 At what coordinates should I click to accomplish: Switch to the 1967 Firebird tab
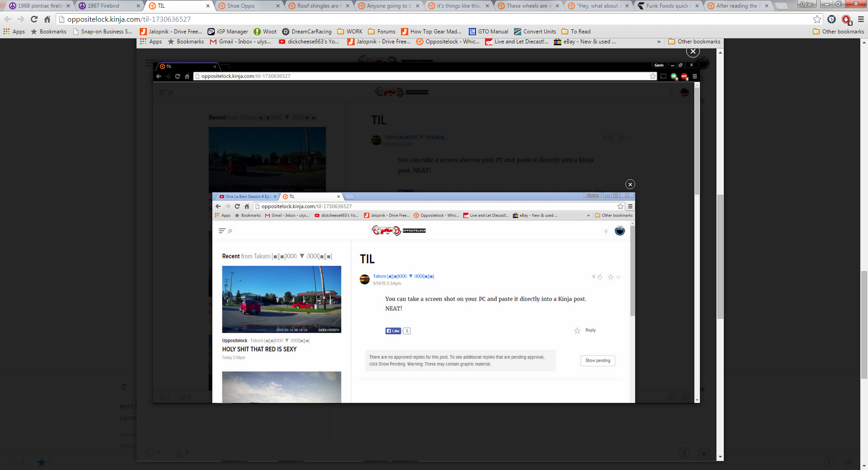(109, 6)
